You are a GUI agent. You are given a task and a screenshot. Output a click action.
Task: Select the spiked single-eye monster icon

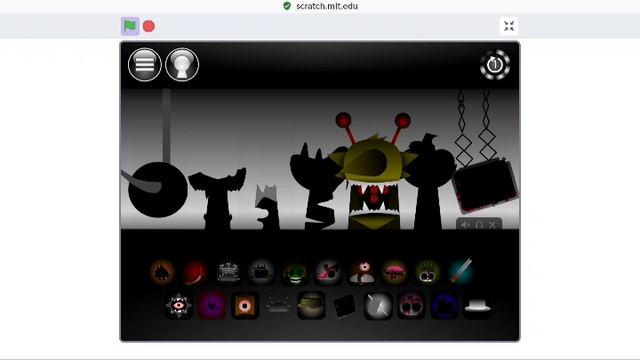[x=178, y=305]
